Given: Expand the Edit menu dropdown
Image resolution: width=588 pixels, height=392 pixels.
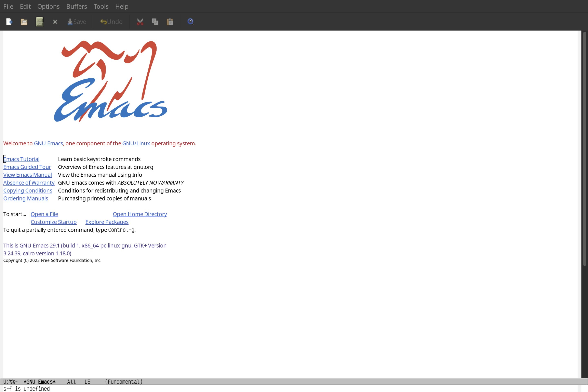Looking at the screenshot, I should 24,6.
